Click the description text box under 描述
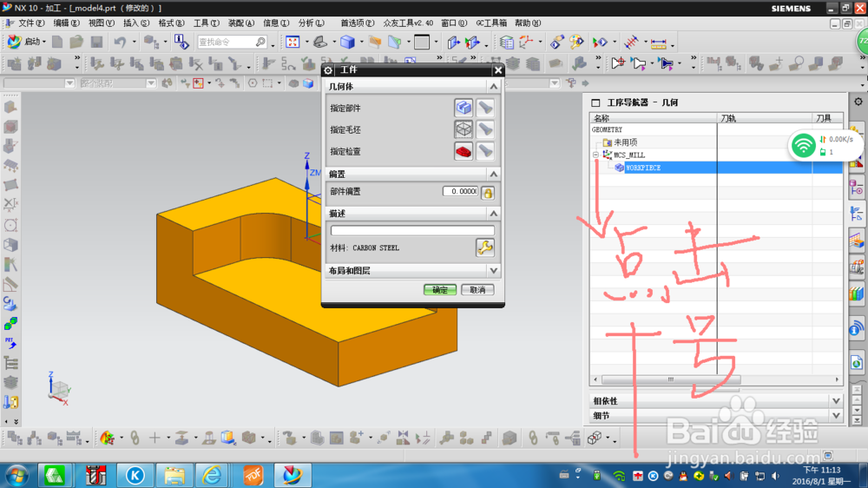The height and width of the screenshot is (488, 868). pos(412,230)
